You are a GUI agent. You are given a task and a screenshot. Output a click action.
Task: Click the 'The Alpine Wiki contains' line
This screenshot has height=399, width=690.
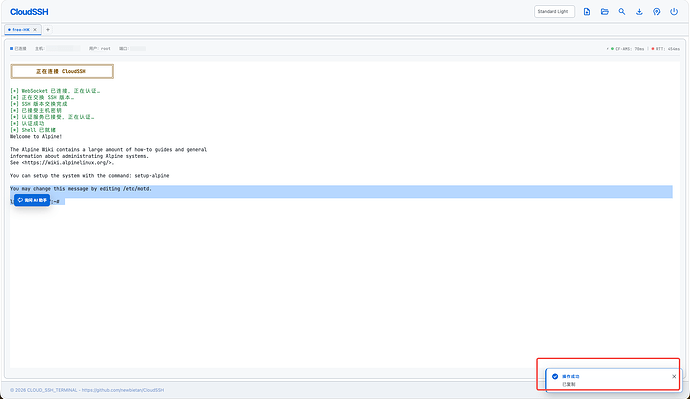coord(108,150)
